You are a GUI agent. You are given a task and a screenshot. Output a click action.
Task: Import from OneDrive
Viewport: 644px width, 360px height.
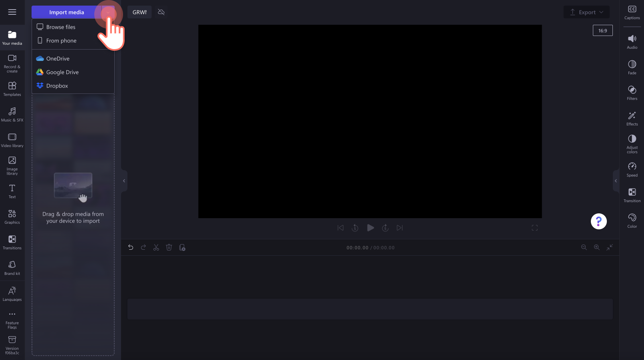point(73,58)
